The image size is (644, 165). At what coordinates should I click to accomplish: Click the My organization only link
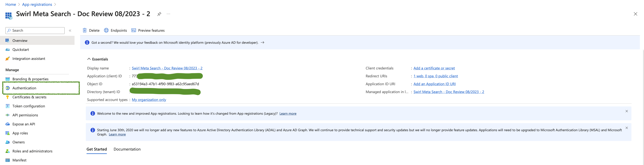[x=149, y=100]
